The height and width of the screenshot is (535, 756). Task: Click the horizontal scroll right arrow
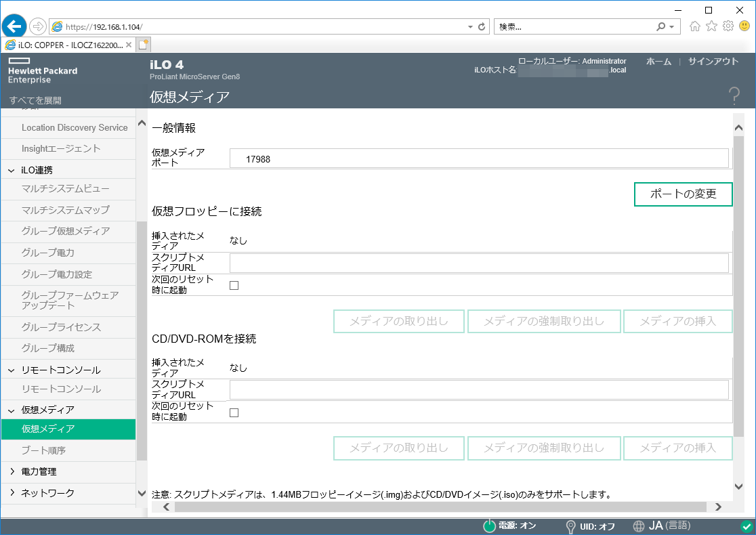point(718,507)
